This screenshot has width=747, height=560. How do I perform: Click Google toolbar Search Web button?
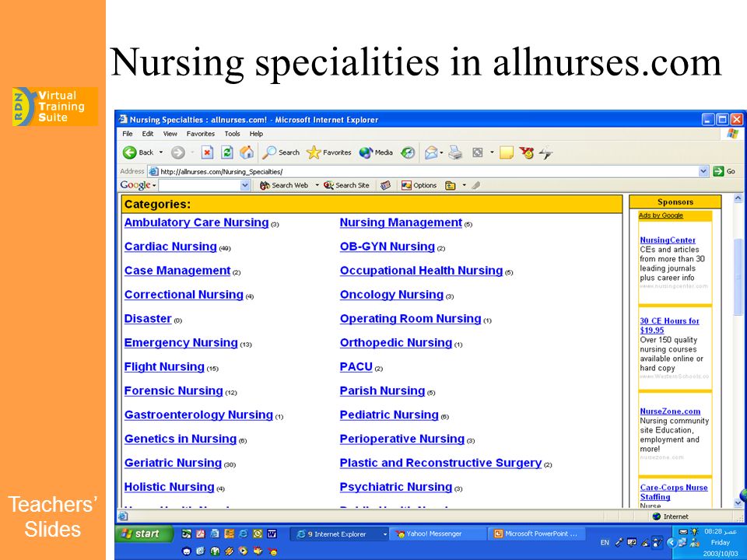coord(284,185)
